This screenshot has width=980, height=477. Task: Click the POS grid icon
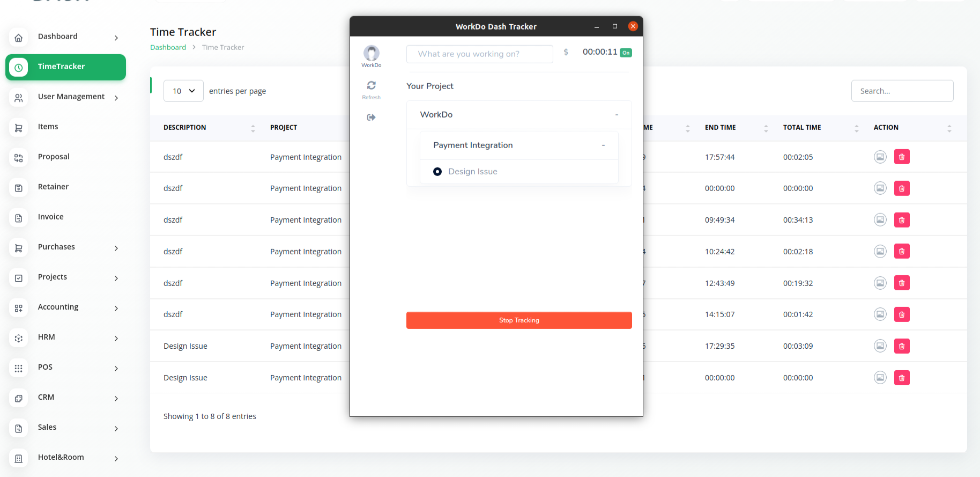point(19,368)
